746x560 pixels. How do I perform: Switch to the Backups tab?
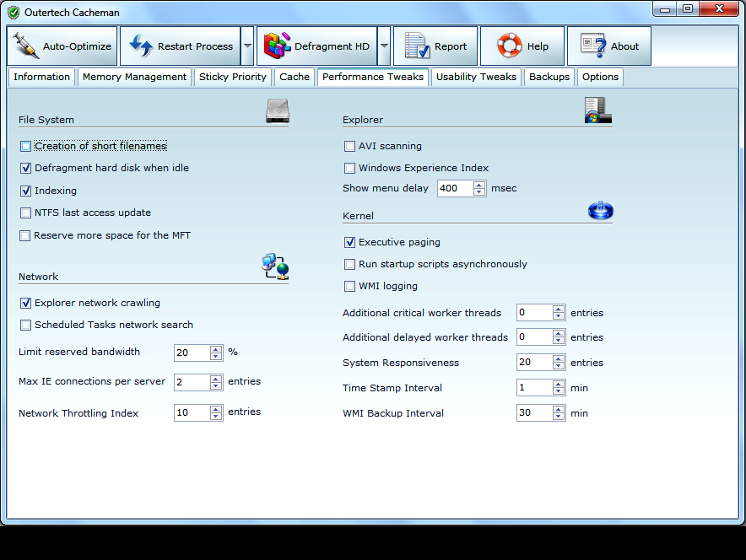[549, 77]
